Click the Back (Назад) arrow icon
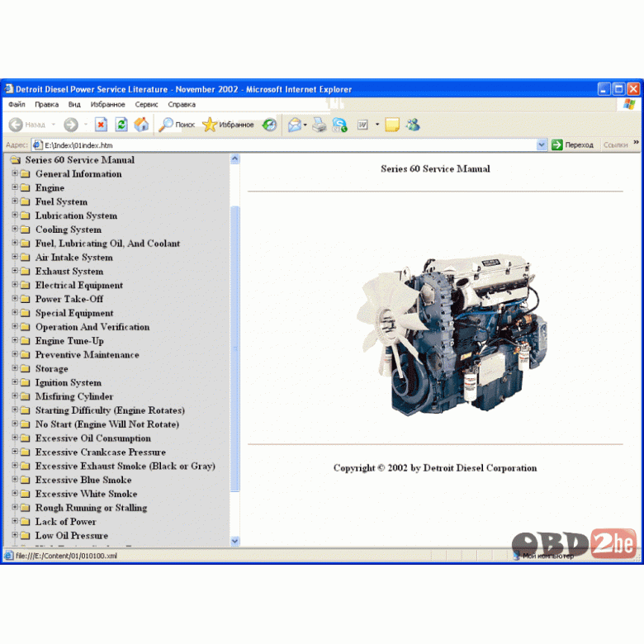 click(16, 125)
